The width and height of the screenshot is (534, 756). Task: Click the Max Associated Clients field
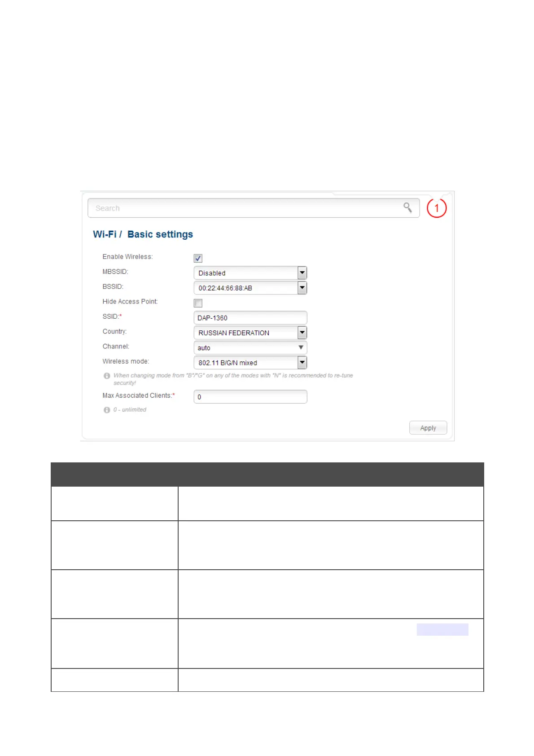point(250,397)
